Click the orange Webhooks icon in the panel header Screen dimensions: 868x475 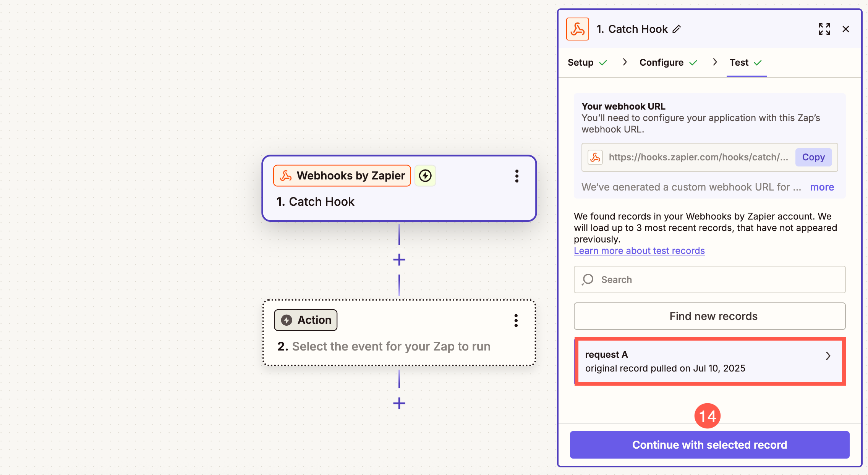(577, 29)
